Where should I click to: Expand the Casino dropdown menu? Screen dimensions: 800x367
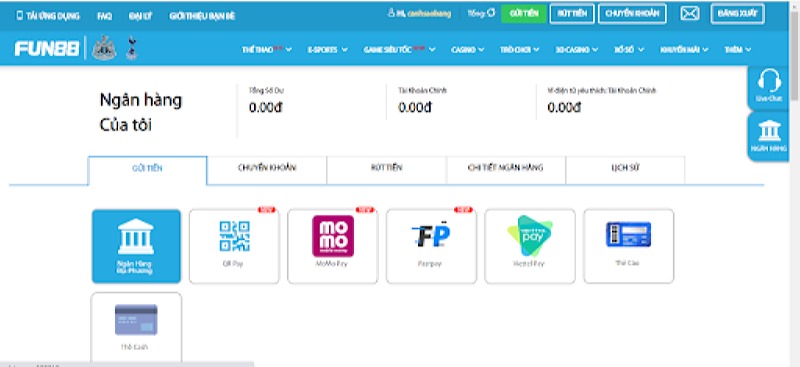pyautogui.click(x=467, y=50)
